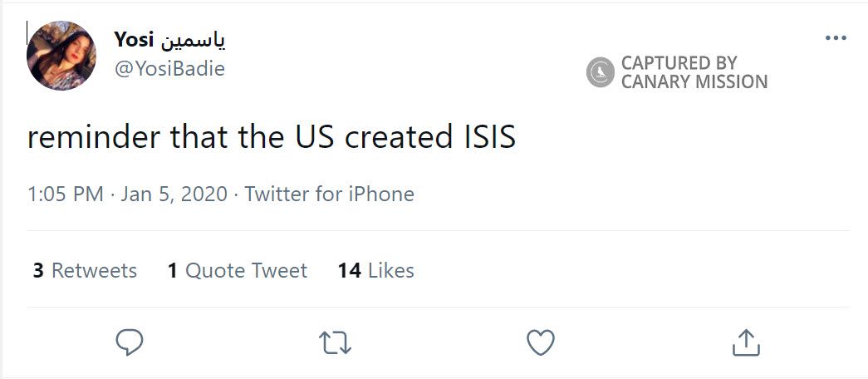
Task: Click the display name Yosi
Action: 130,38
